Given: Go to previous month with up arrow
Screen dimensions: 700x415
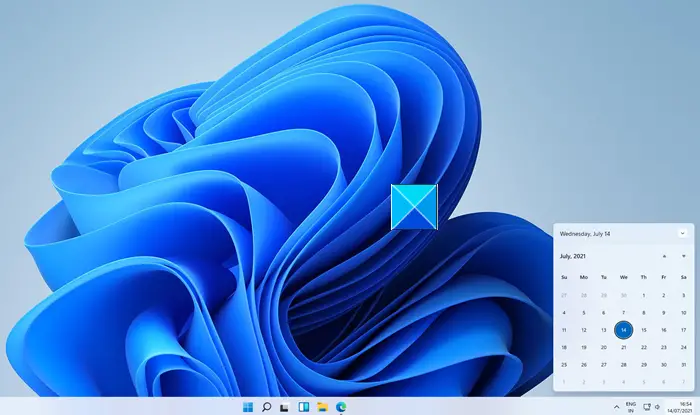Looking at the screenshot, I should coord(664,256).
